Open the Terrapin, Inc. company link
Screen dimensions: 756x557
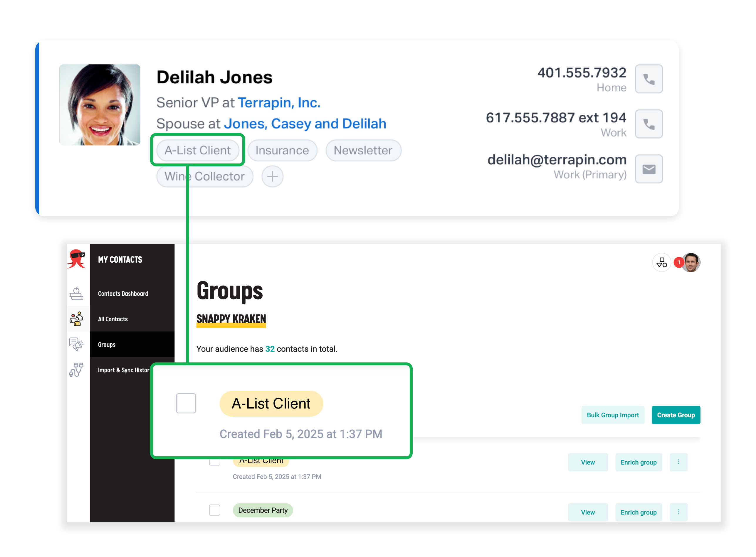click(279, 102)
